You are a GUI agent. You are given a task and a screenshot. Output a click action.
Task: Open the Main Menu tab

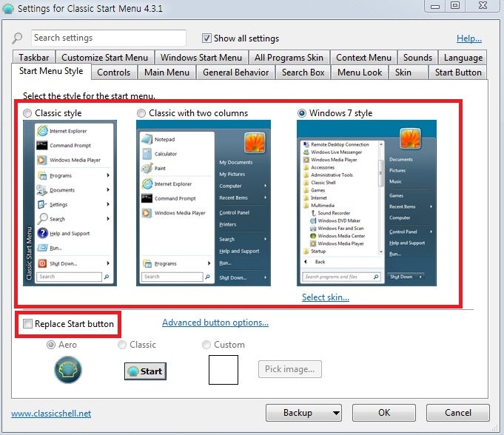point(167,72)
